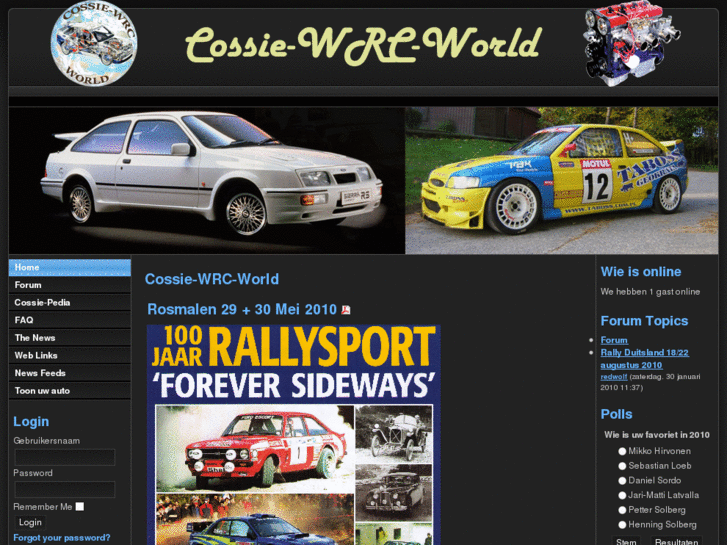Select Mikko Hirvonen poll option
This screenshot has width=727, height=545.
click(x=622, y=451)
